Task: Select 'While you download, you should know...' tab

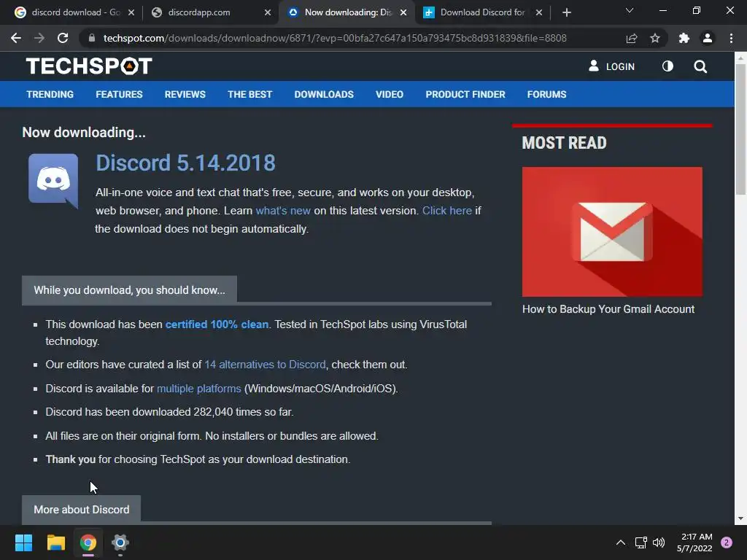Action: pyautogui.click(x=130, y=290)
